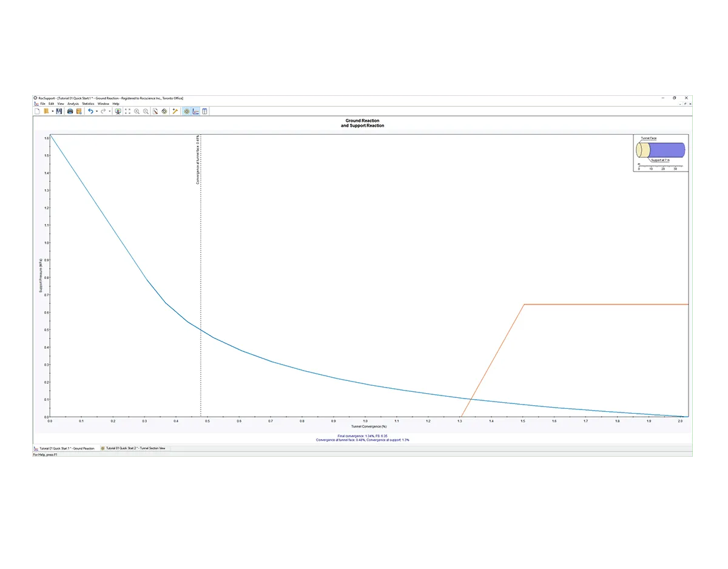Viewport: 728px width, 569px height.
Task: Zoom to extents with the four-corner icon
Action: (127, 112)
